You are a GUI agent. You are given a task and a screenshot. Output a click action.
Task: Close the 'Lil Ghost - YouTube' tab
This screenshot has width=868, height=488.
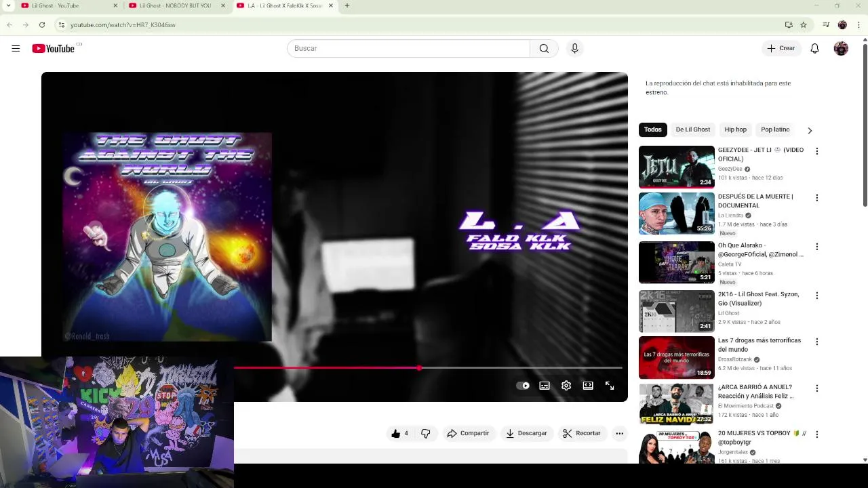[x=115, y=5]
